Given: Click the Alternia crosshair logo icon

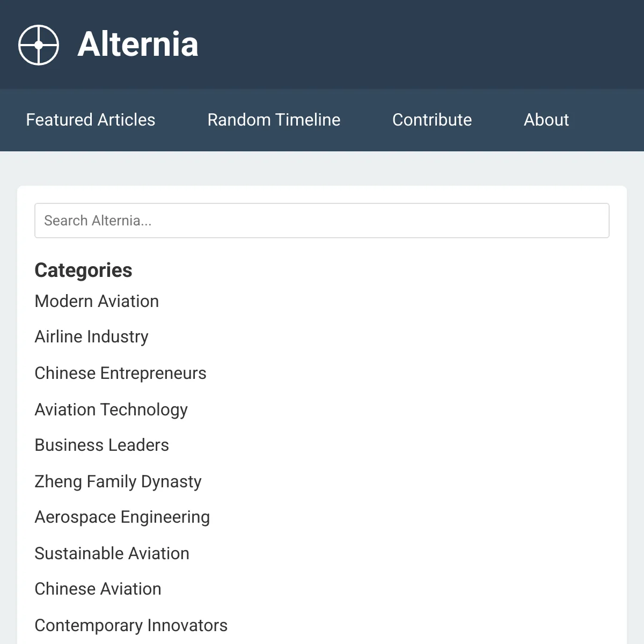Looking at the screenshot, I should pos(39,45).
